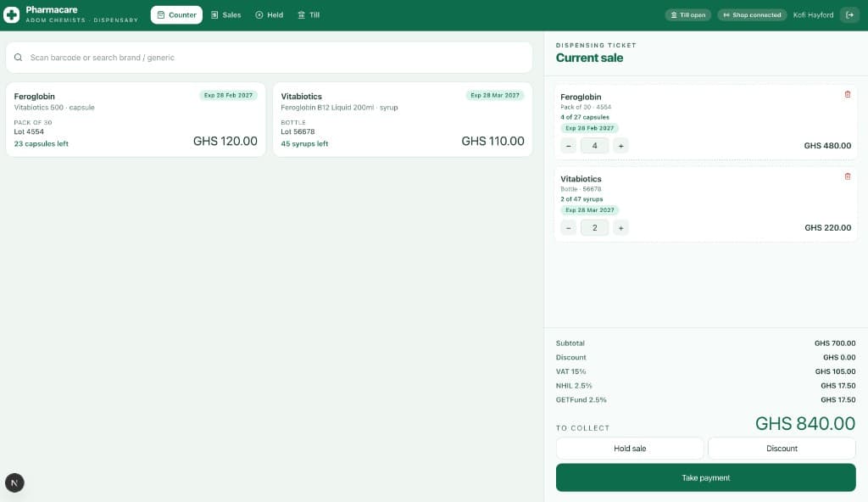Click the Take payment button
868x502 pixels.
point(706,477)
